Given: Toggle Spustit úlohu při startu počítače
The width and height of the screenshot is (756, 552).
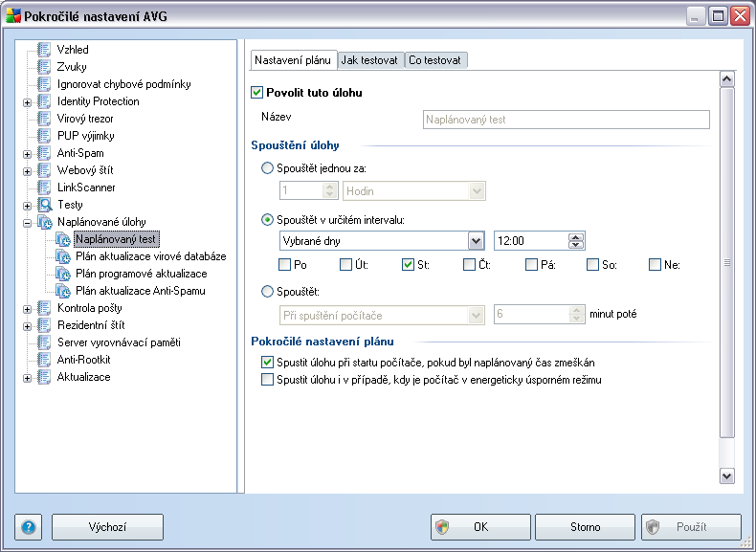Looking at the screenshot, I should (x=267, y=362).
